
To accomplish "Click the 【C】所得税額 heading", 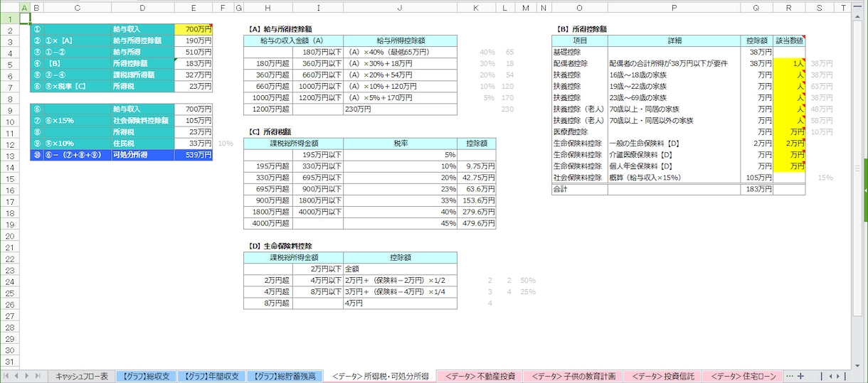I will (x=269, y=132).
